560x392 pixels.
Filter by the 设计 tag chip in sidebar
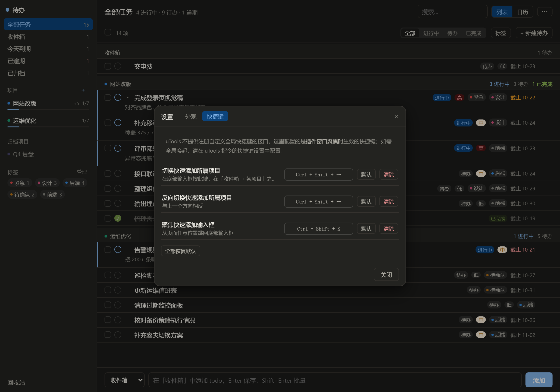pos(47,183)
